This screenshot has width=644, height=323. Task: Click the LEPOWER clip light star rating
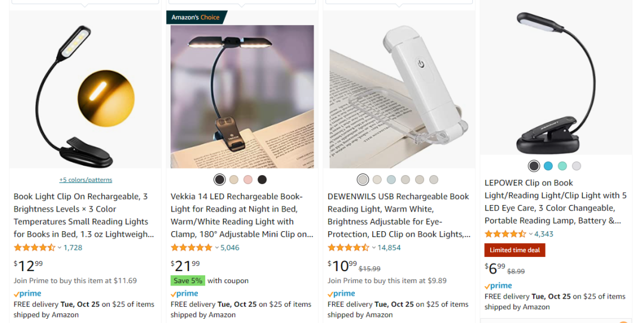click(x=505, y=234)
